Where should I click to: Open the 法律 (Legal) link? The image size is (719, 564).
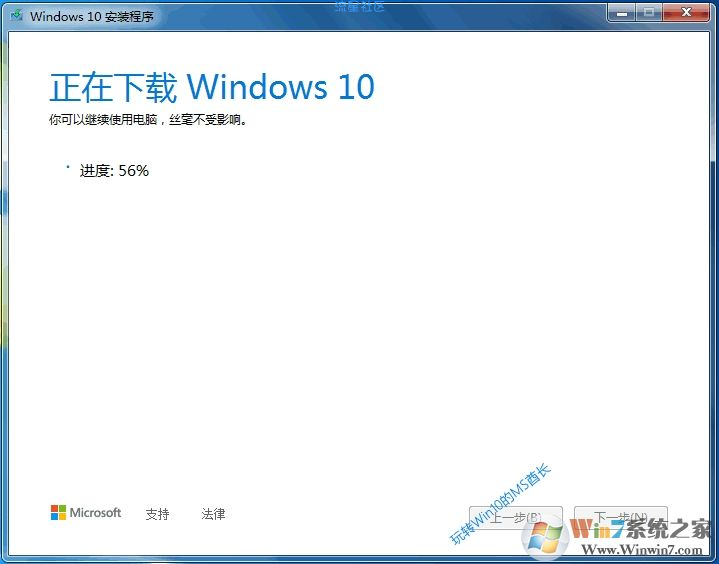click(213, 514)
